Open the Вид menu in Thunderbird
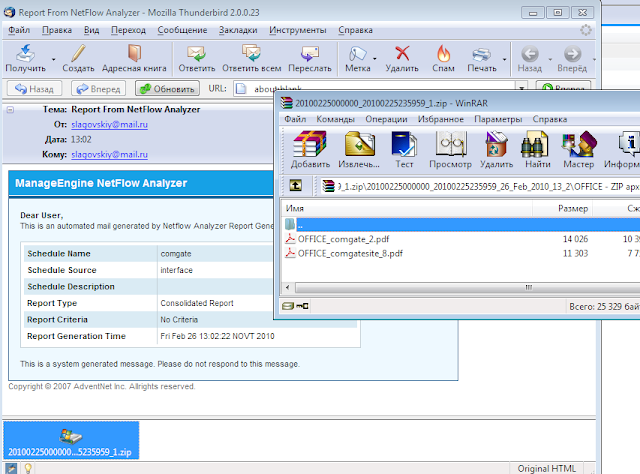This screenshot has height=474, width=640. tap(91, 30)
